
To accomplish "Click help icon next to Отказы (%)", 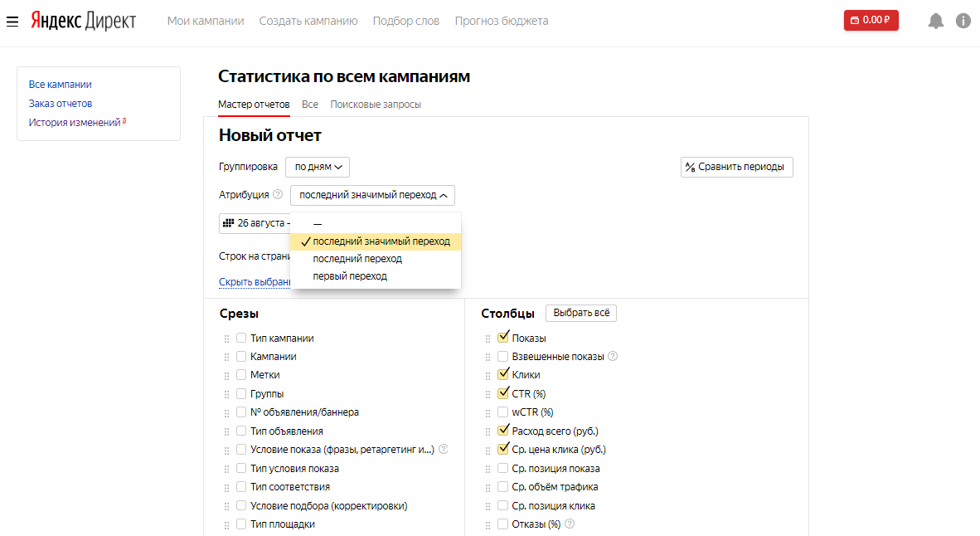I will tap(570, 524).
